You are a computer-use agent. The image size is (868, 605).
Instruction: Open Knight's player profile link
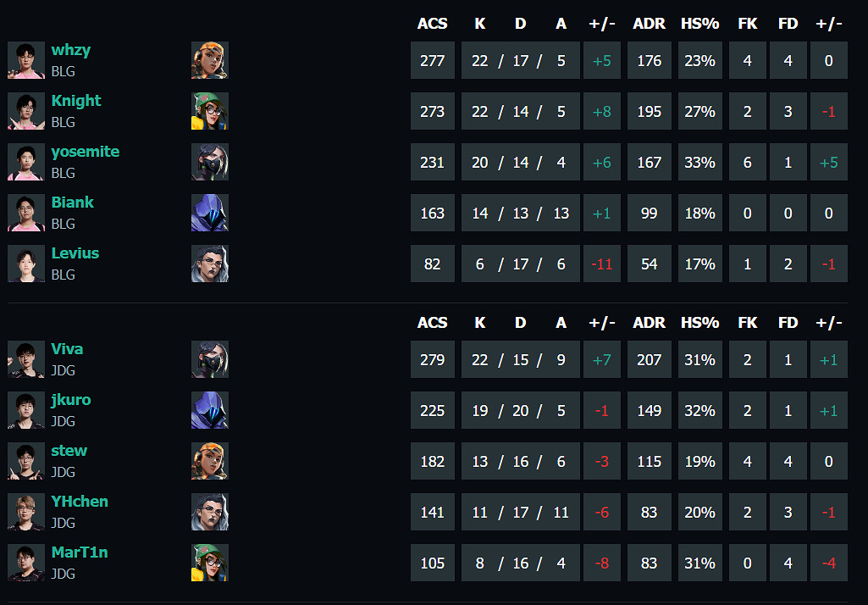[75, 101]
